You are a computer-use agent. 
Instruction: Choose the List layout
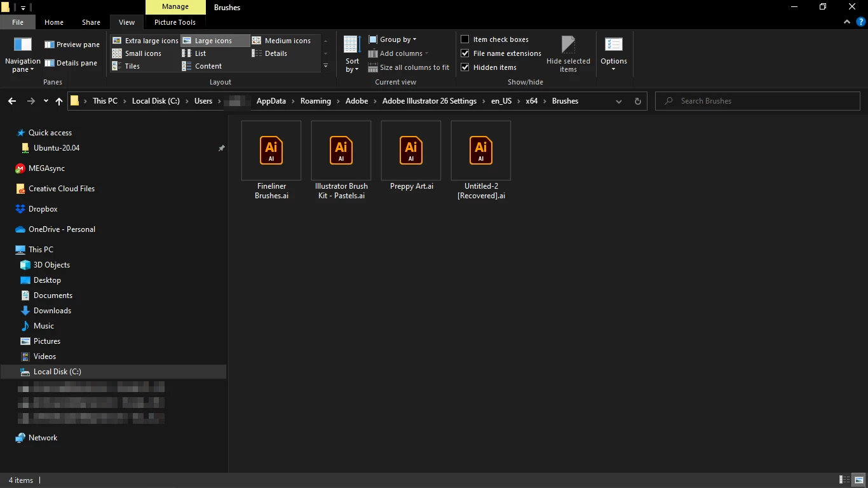pos(194,53)
